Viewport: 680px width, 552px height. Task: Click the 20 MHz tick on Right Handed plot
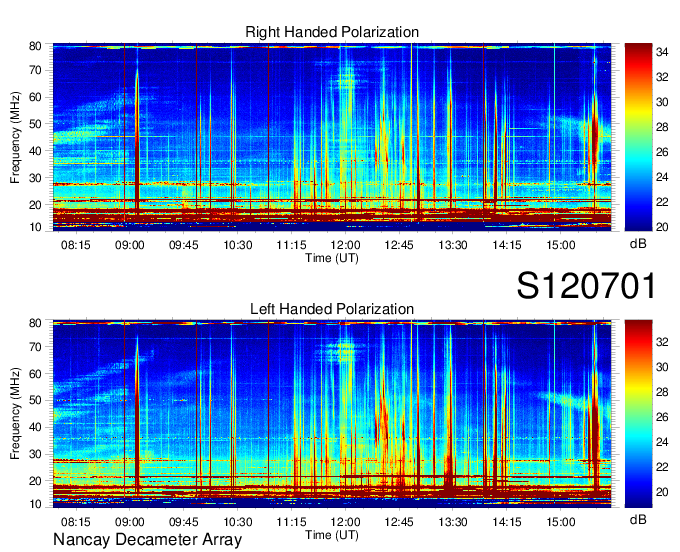(x=35, y=205)
